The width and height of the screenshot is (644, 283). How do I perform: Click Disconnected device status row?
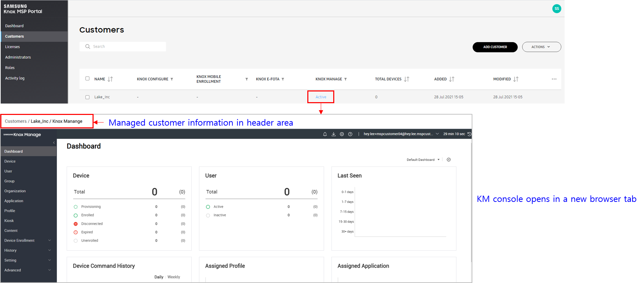[129, 224]
